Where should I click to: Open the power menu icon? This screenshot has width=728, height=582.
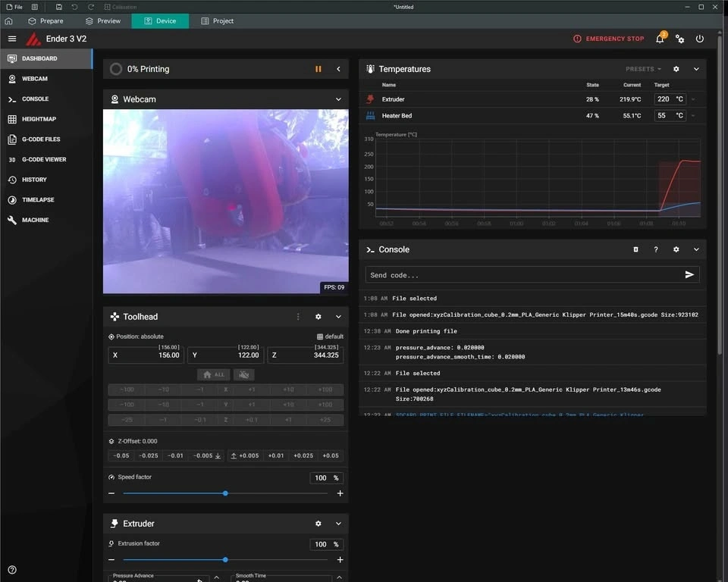(699, 39)
